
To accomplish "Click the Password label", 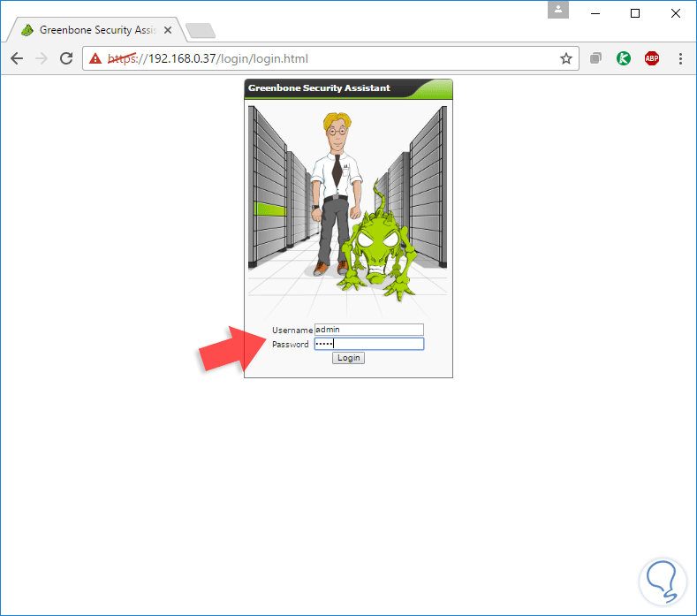I will click(x=291, y=345).
